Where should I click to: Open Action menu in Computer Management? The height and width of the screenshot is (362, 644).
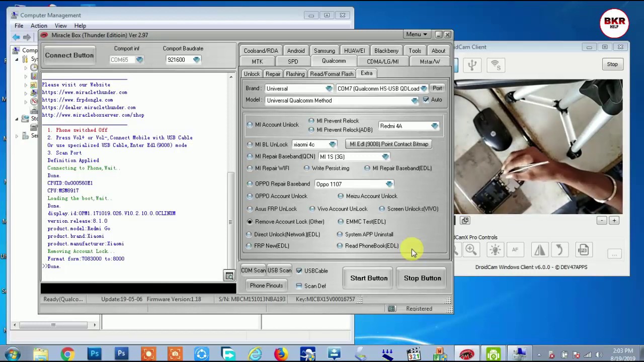click(x=39, y=26)
